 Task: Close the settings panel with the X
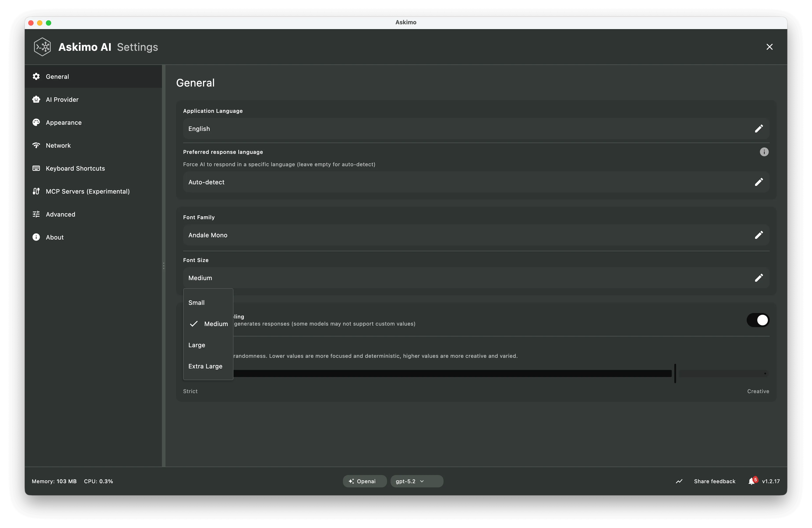click(770, 47)
